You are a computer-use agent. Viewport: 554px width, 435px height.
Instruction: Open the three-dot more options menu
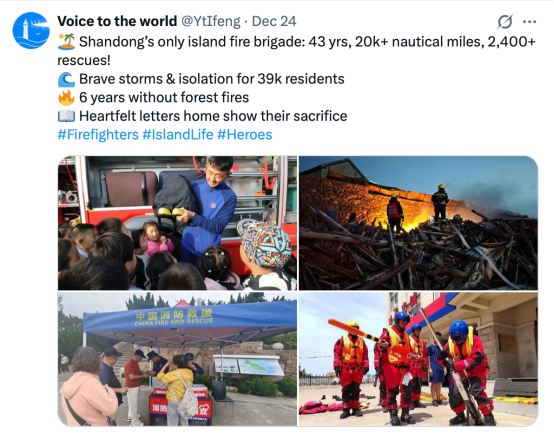(x=529, y=22)
